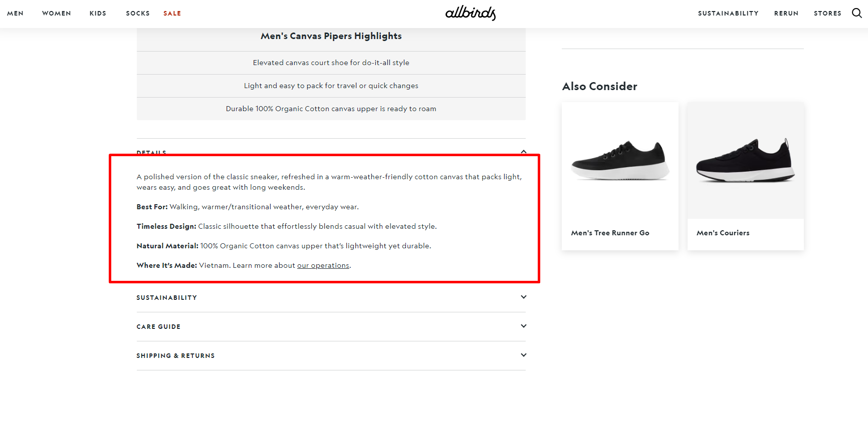The height and width of the screenshot is (429, 868).
Task: Go to the Socks menu
Action: pyautogui.click(x=138, y=14)
